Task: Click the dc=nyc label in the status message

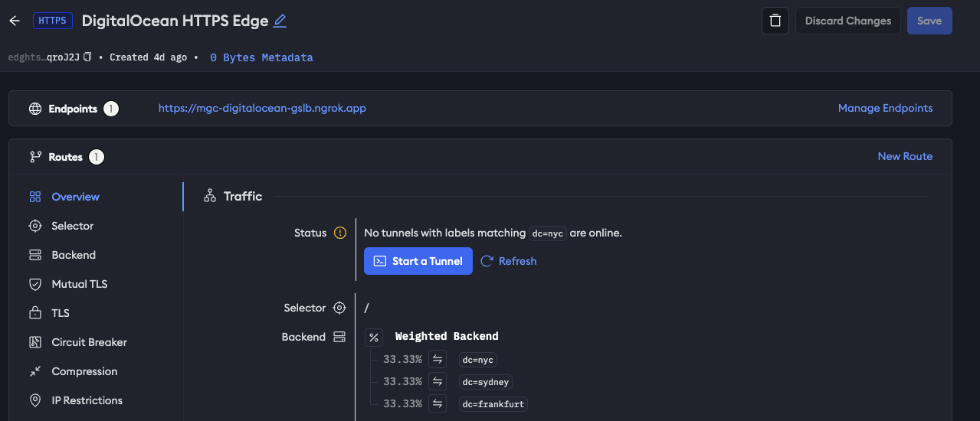Action: tap(547, 233)
